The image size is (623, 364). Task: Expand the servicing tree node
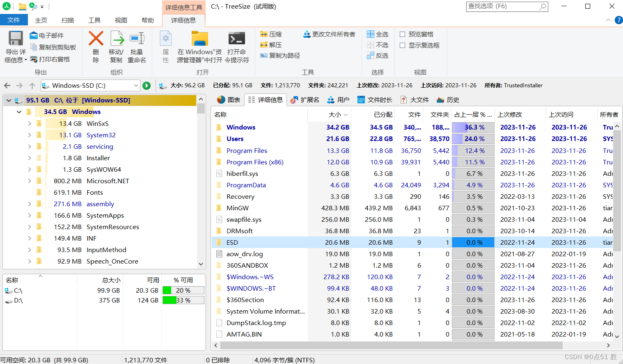click(29, 146)
